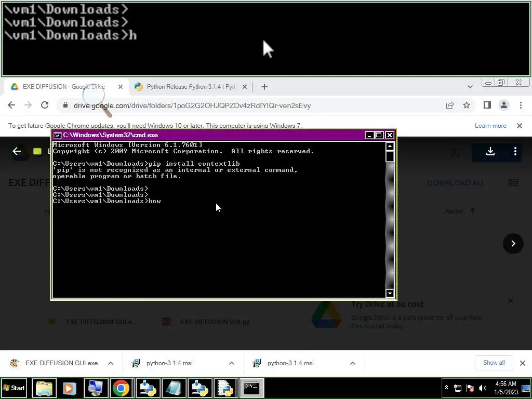Close the Chrome downloads bar
The height and width of the screenshot is (399, 532).
[523, 363]
